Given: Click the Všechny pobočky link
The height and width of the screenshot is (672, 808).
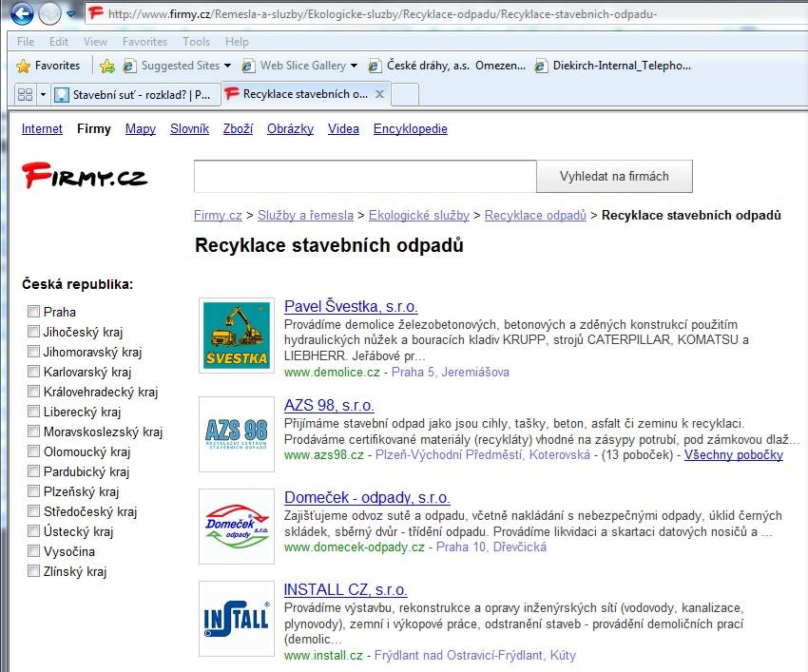Looking at the screenshot, I should [x=734, y=455].
